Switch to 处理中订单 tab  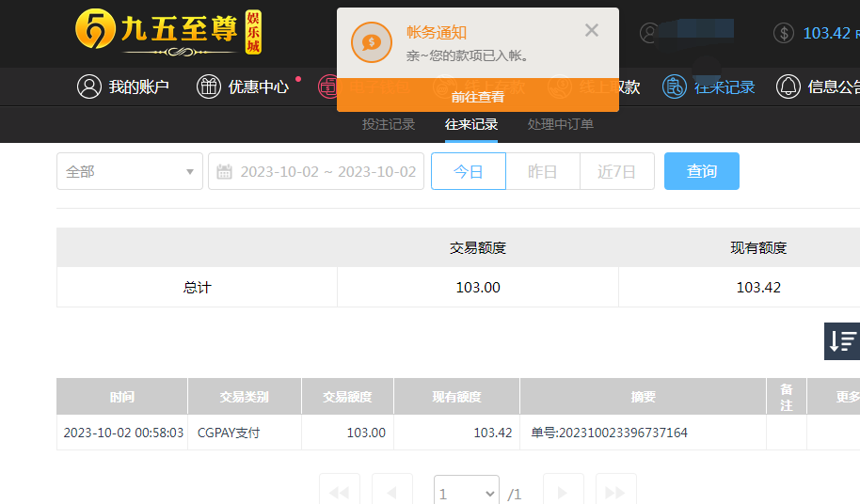point(561,124)
